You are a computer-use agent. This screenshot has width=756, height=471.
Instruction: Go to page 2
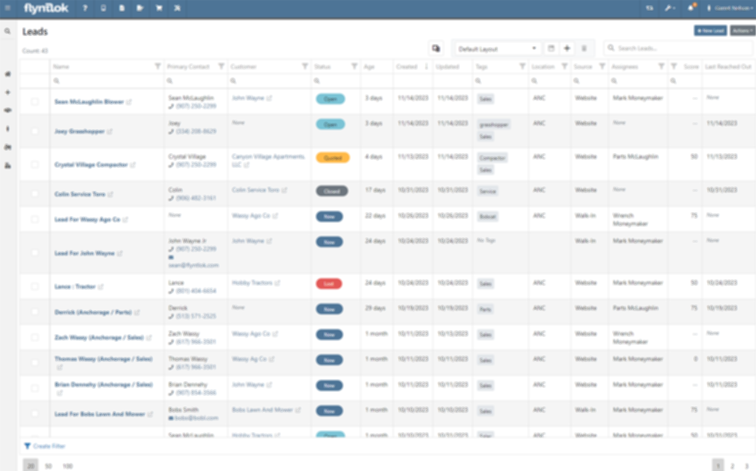pos(732,466)
